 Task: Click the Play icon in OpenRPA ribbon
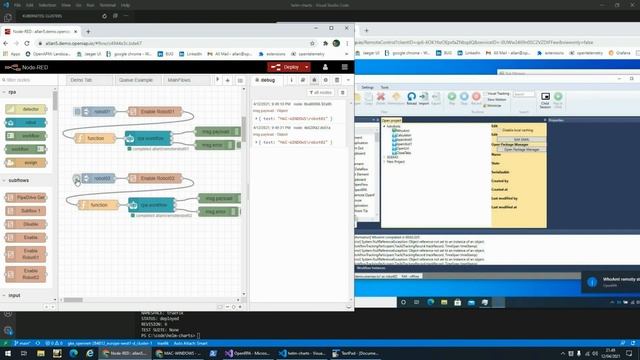click(452, 99)
